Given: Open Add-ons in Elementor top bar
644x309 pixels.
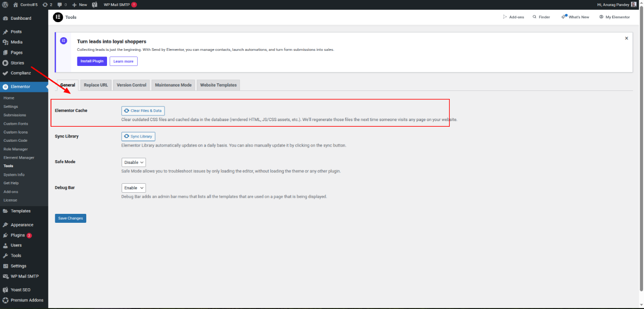Looking at the screenshot, I should [x=513, y=17].
